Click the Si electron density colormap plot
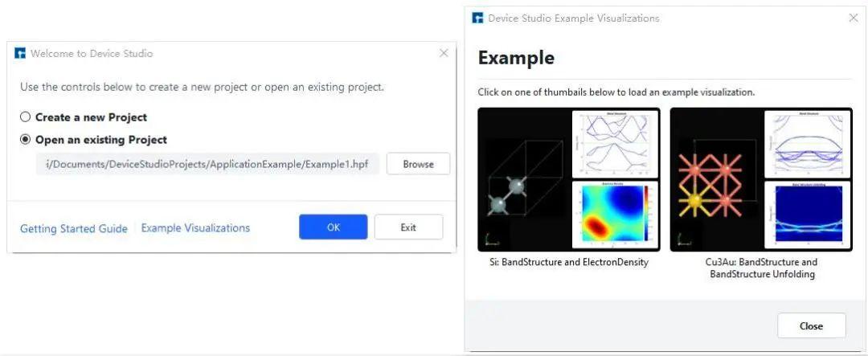The image size is (868, 356). [615, 215]
